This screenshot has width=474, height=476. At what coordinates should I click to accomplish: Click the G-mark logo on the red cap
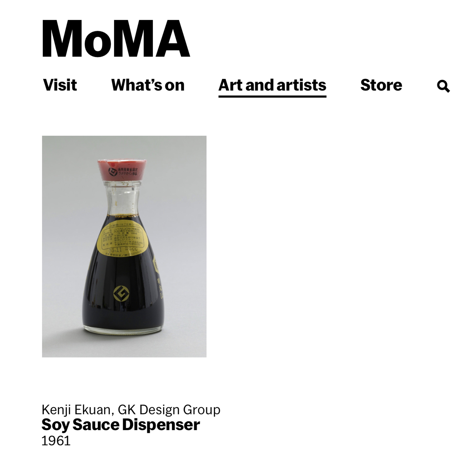pyautogui.click(x=113, y=172)
